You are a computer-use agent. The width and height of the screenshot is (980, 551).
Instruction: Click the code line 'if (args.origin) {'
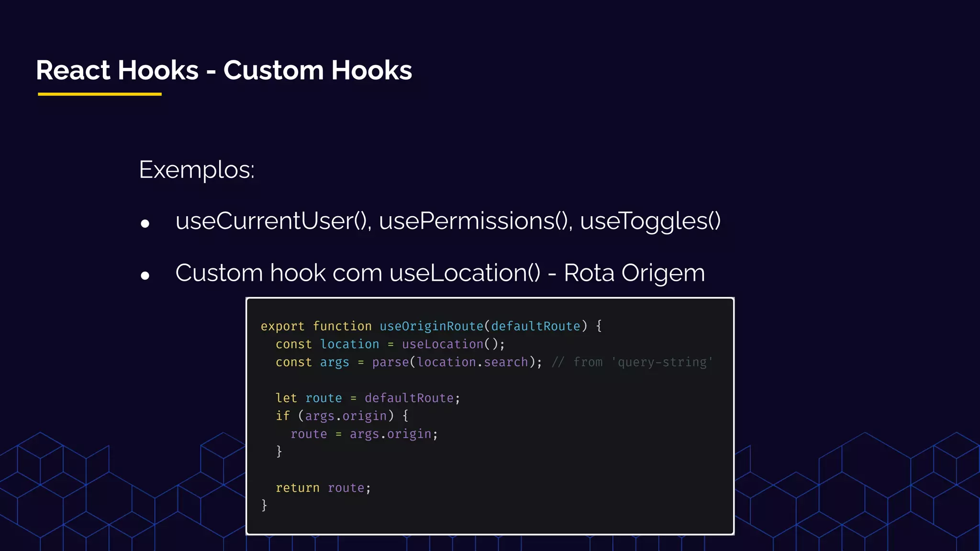point(342,416)
